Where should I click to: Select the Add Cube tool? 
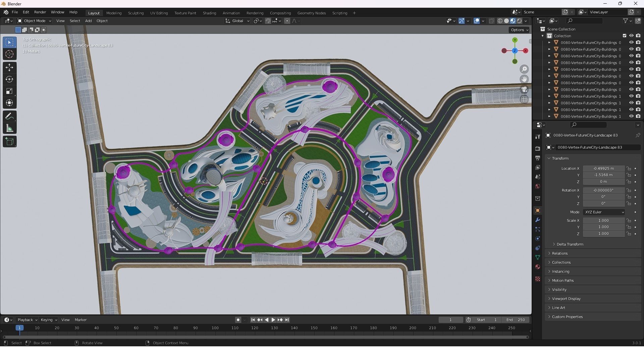9,142
